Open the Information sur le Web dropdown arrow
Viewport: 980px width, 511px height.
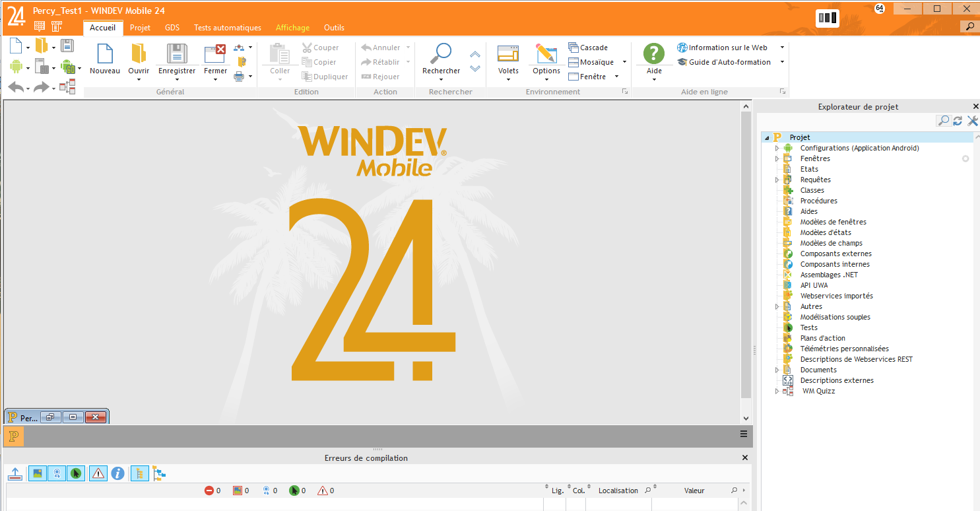click(782, 48)
